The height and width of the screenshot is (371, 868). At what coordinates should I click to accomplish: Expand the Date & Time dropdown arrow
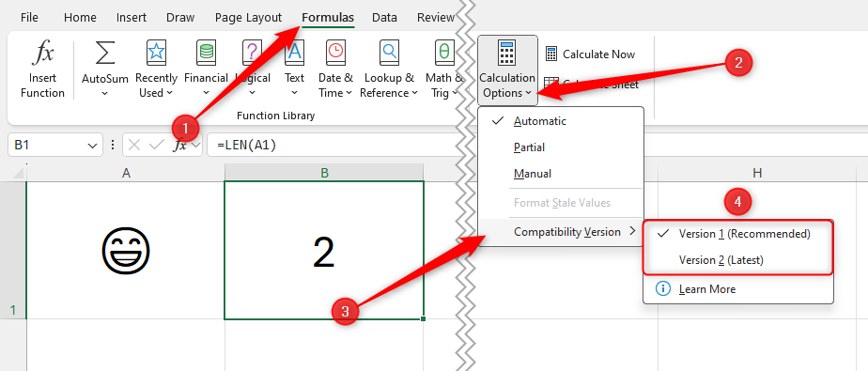pos(349,93)
